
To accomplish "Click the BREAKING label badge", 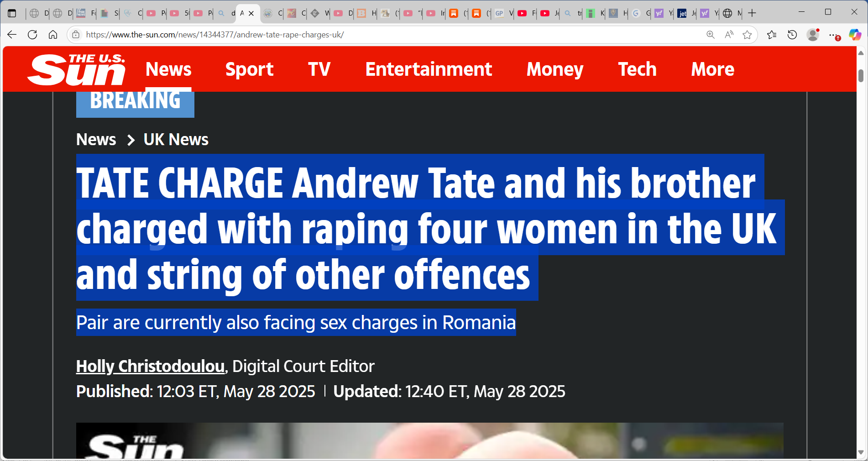I will tap(135, 104).
